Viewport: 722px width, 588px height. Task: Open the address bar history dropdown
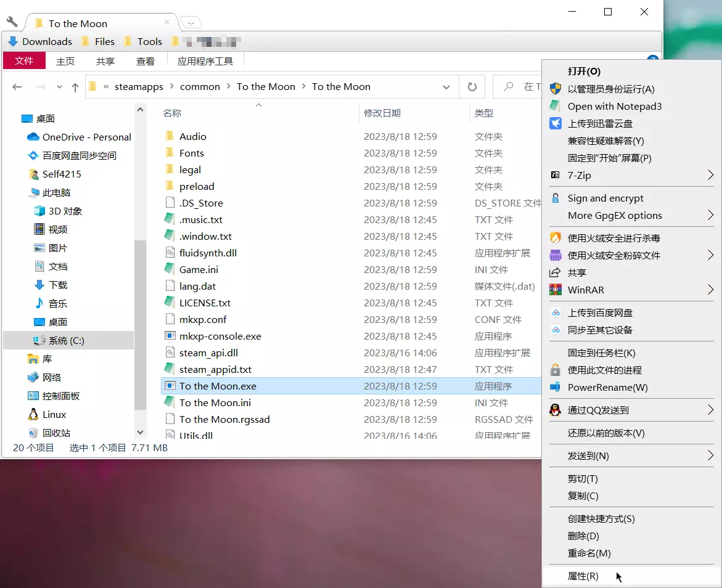click(446, 87)
